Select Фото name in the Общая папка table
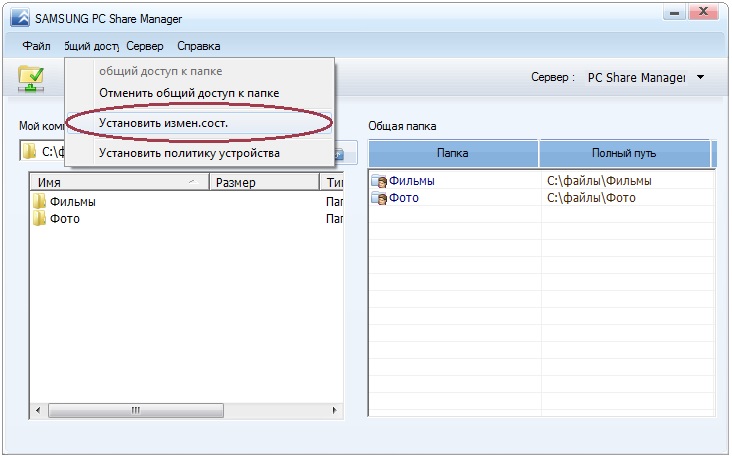732x458 pixels. [x=404, y=198]
